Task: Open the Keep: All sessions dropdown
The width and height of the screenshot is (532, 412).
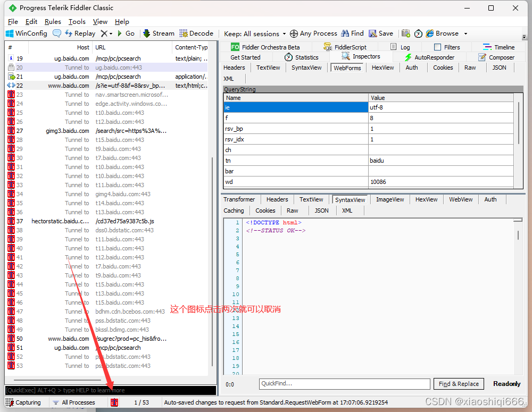Action: (x=255, y=33)
